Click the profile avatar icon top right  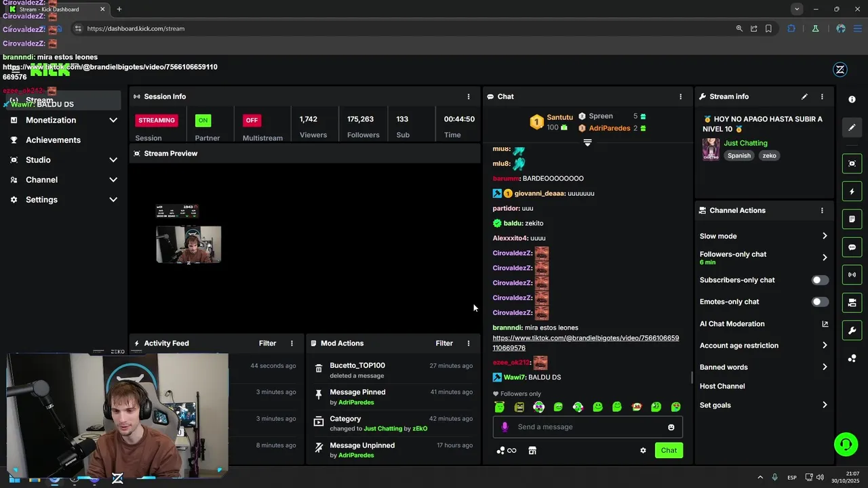click(x=840, y=69)
